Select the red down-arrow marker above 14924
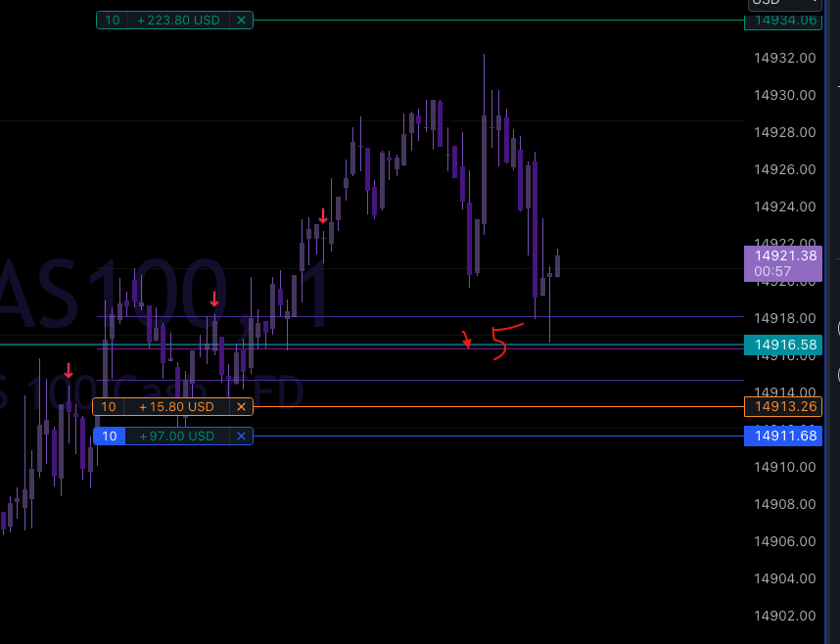The width and height of the screenshot is (840, 644). [323, 216]
